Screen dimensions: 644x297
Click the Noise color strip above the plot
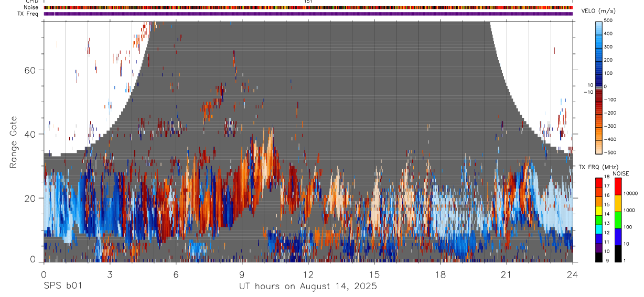(x=308, y=8)
